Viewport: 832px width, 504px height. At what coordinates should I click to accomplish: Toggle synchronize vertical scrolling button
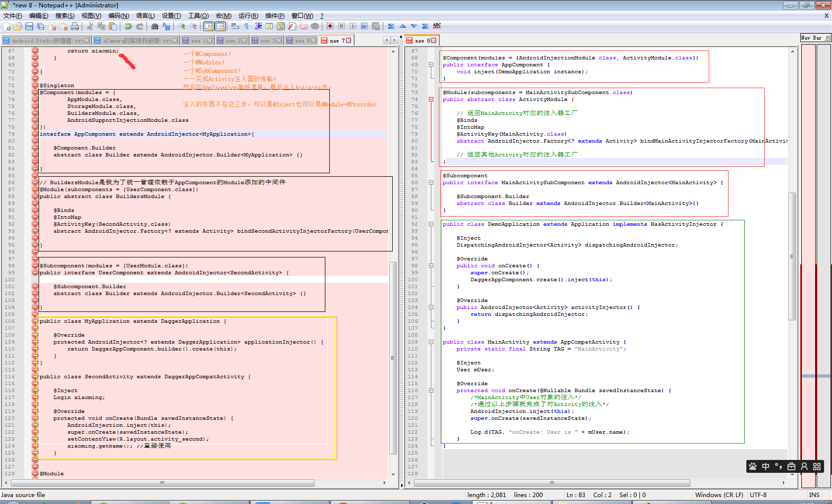click(x=208, y=26)
